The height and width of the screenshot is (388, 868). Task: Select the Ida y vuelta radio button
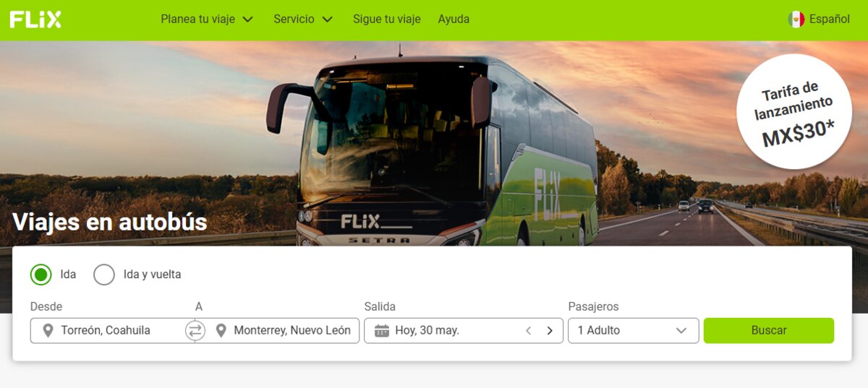tap(104, 275)
